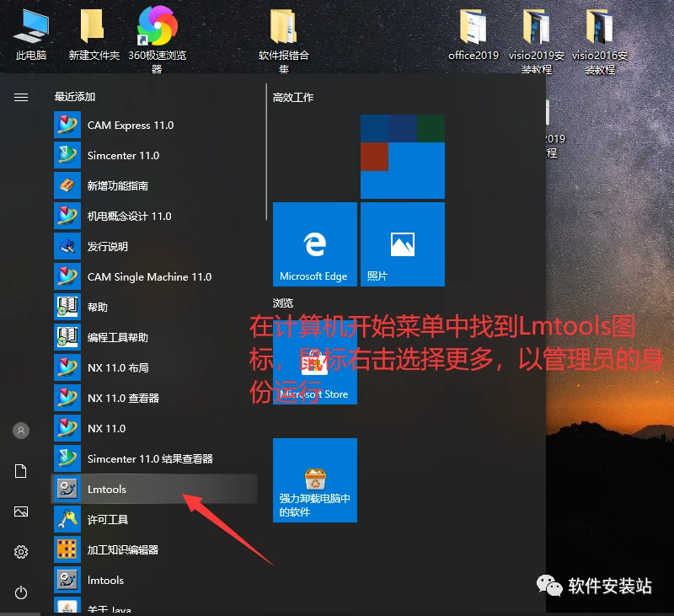Launch NX 11.0 布局 icon
The height and width of the screenshot is (616, 674).
click(67, 367)
